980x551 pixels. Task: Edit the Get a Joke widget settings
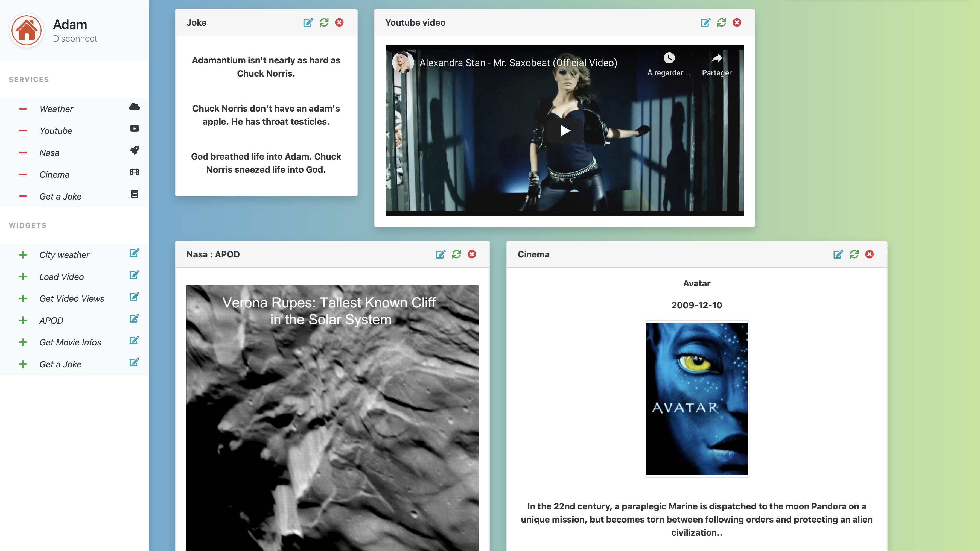pos(134,362)
